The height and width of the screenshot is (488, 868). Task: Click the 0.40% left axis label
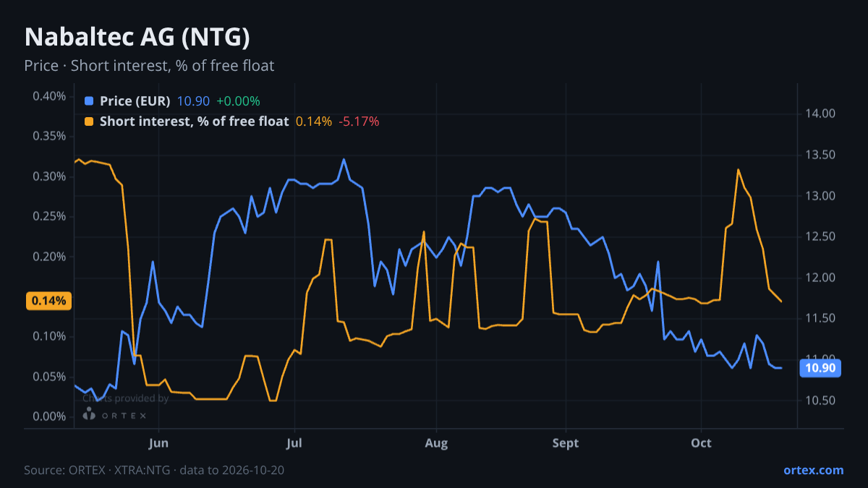click(50, 96)
